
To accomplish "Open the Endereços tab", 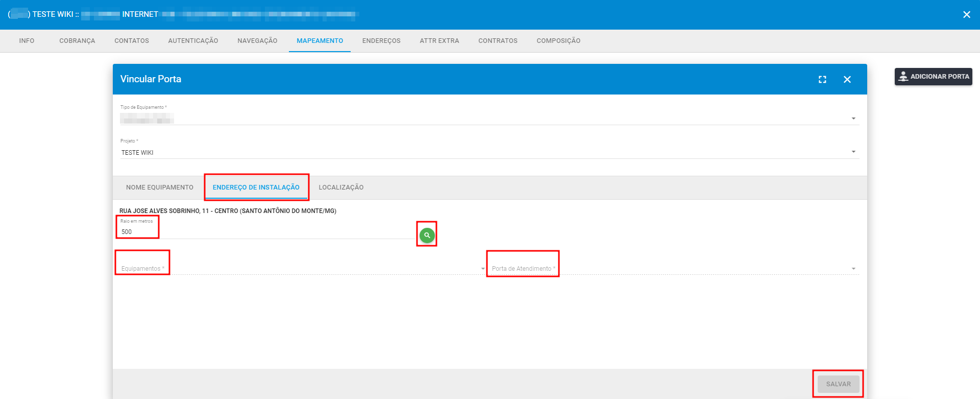I will pyautogui.click(x=381, y=41).
